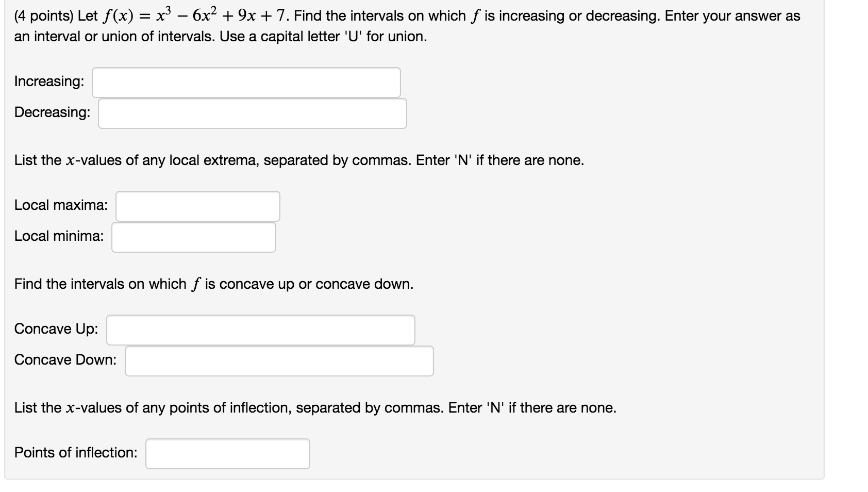868x492 pixels.
Task: Click the Local maxima label
Action: (61, 205)
